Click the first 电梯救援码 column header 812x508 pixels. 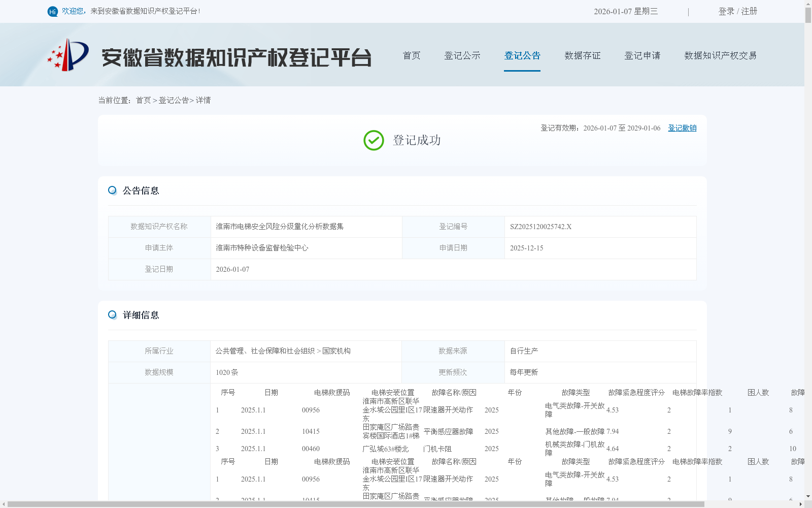(x=332, y=393)
